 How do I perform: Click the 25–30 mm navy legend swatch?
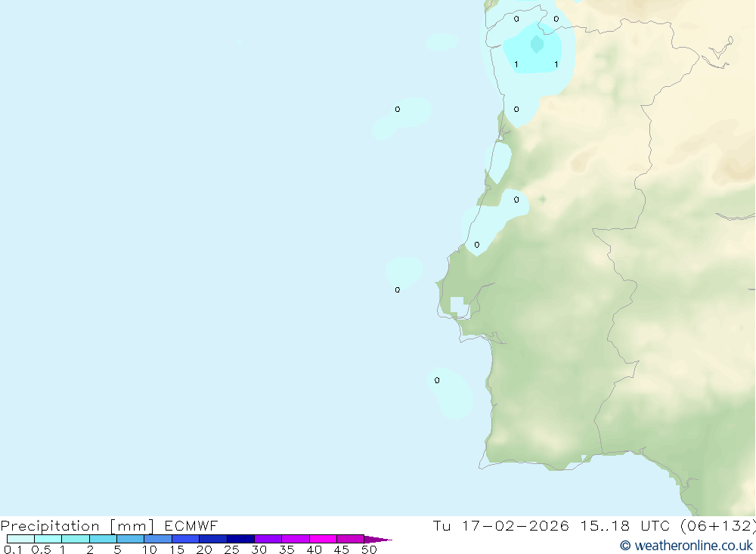[240, 539]
